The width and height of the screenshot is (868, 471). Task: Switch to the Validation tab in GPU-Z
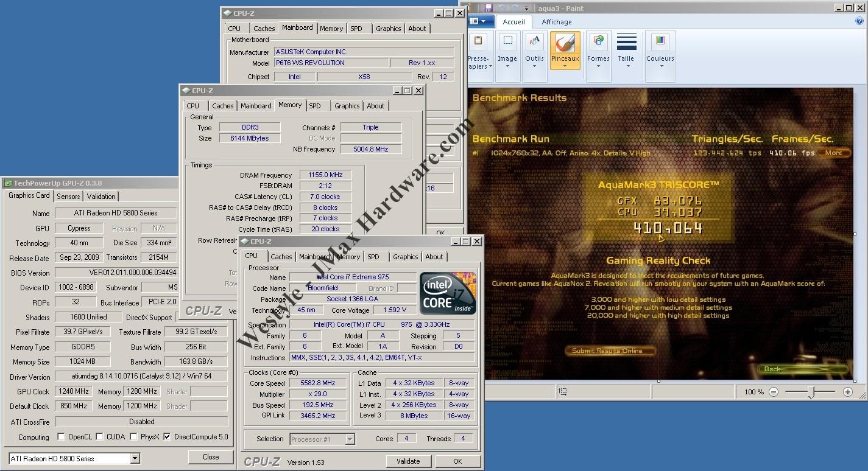pos(101,196)
